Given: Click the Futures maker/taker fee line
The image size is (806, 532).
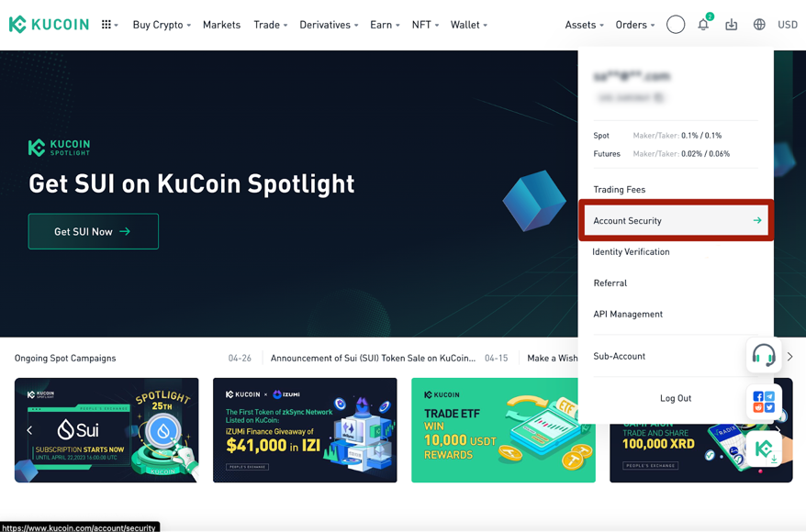Looking at the screenshot, I should pos(662,153).
